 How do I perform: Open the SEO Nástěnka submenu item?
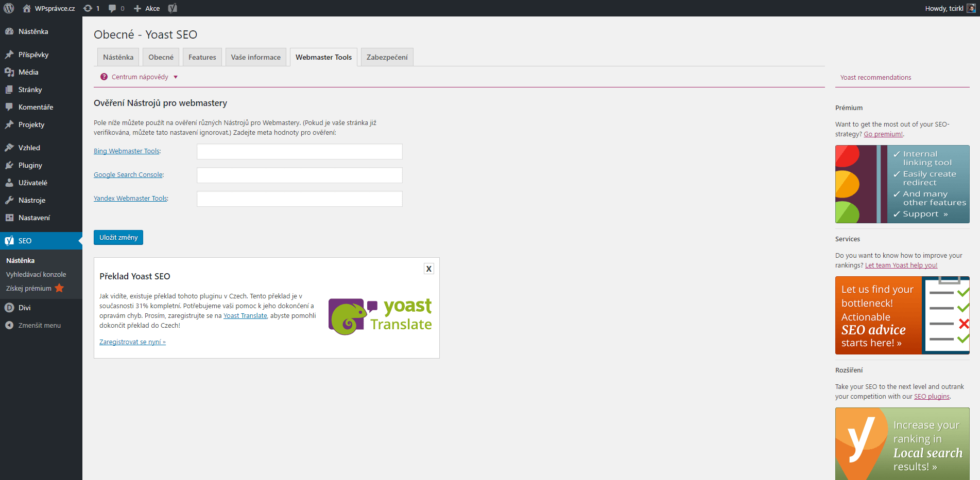(21, 260)
